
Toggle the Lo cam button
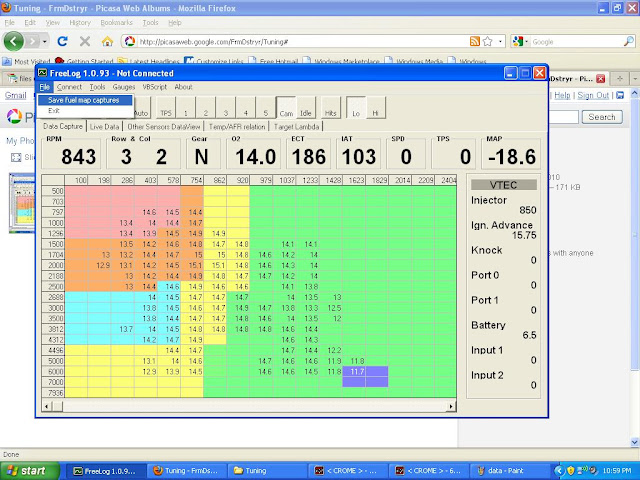point(355,113)
